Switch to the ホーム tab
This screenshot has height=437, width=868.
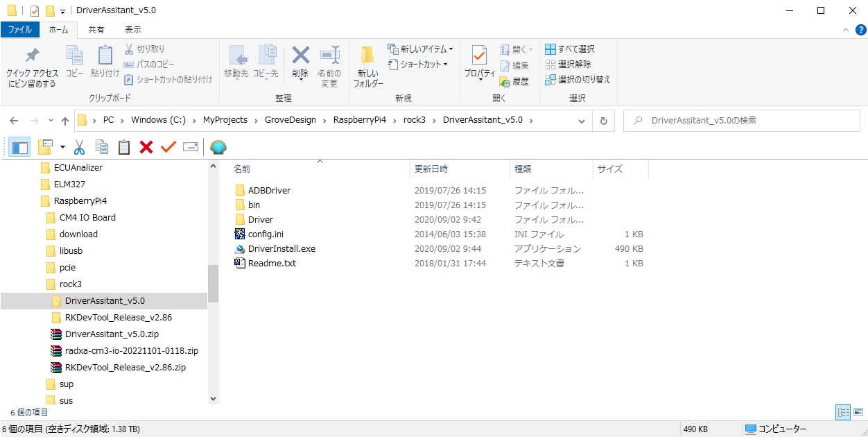(x=59, y=30)
